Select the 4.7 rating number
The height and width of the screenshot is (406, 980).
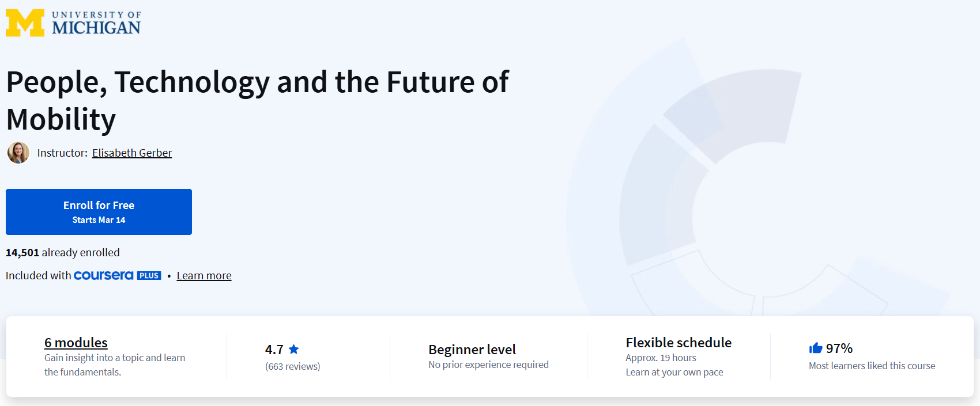pyautogui.click(x=274, y=350)
